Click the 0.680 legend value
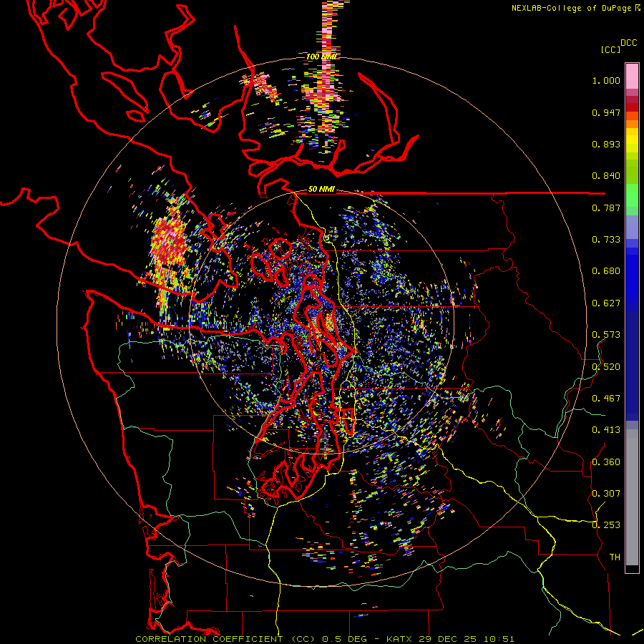The image size is (644, 644). click(x=606, y=271)
